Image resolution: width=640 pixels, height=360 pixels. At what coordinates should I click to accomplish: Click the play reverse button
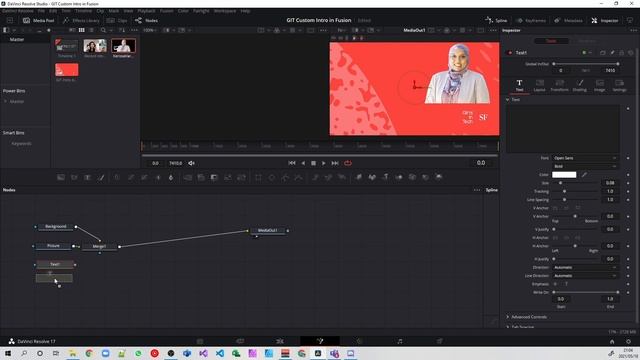point(303,163)
